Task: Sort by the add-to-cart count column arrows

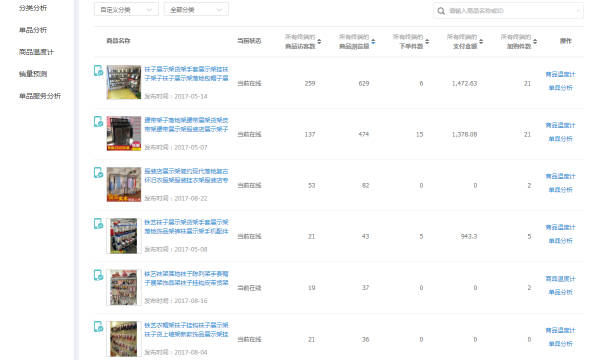Action: pos(535,41)
